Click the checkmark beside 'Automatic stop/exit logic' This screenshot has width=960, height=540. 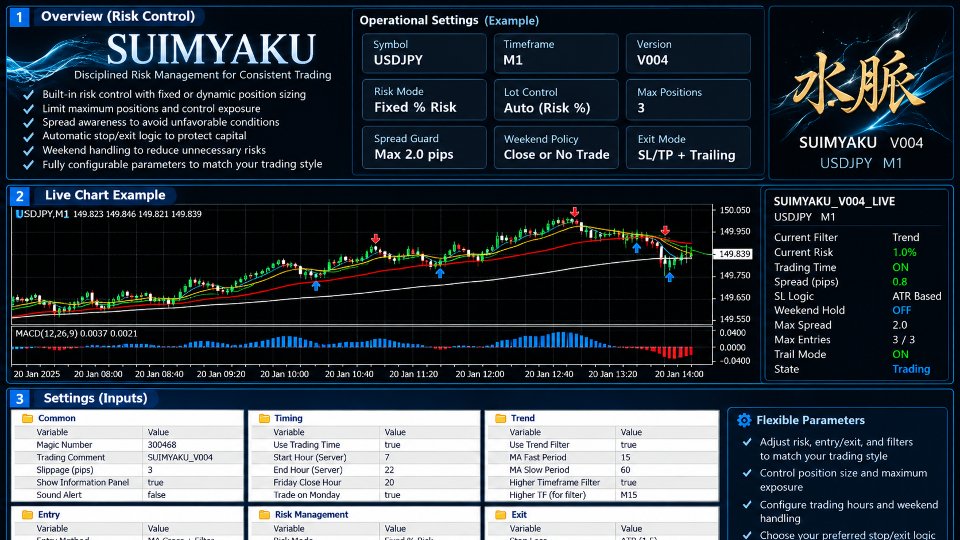(28, 137)
